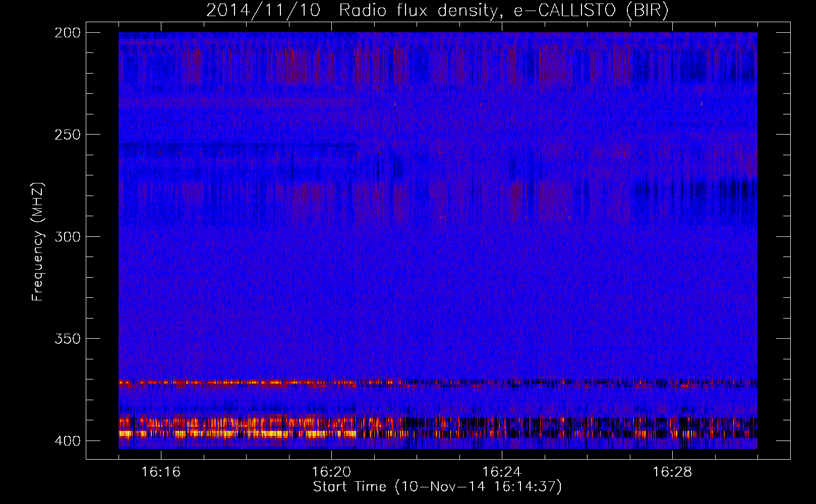This screenshot has height=504, width=816.
Task: Click the 16:16 time tick label
Action: (x=161, y=472)
